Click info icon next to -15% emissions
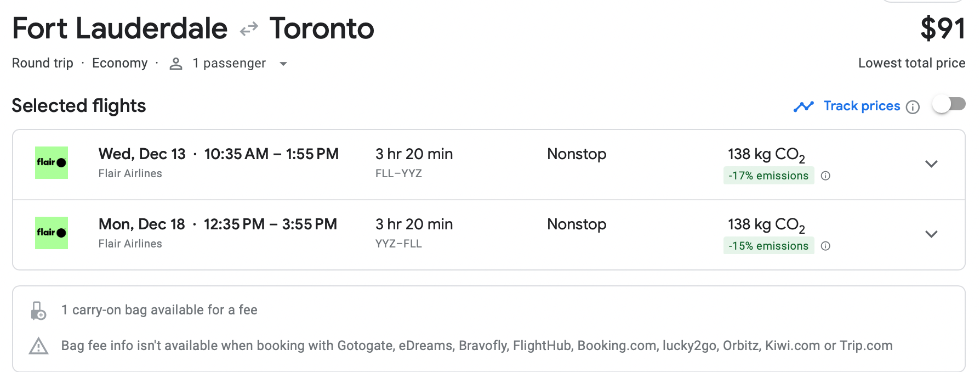 tap(825, 246)
